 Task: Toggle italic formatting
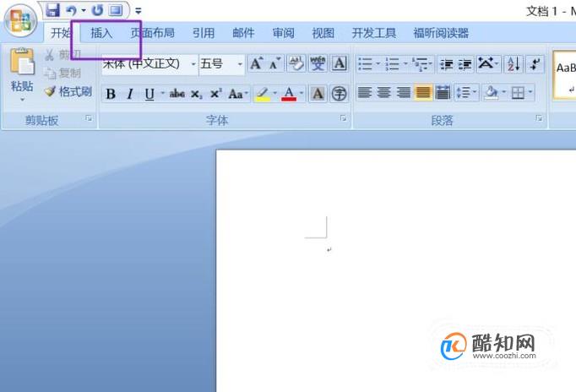coord(130,94)
